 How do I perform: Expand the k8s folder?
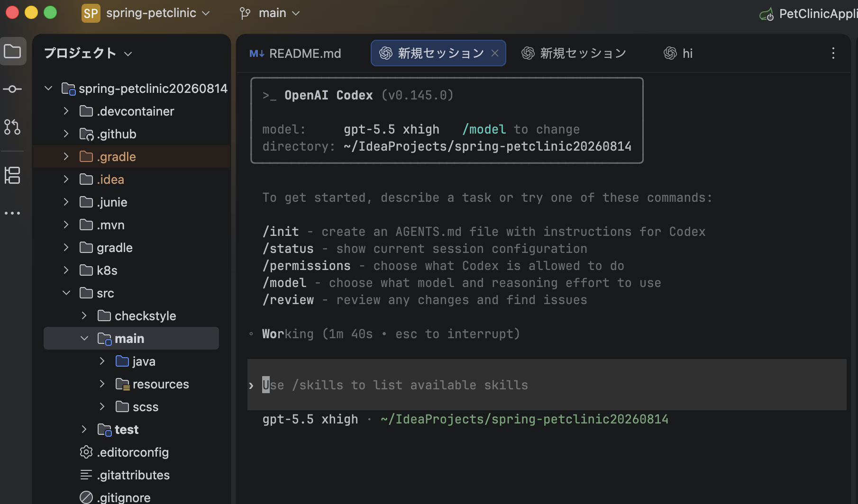coord(66,270)
